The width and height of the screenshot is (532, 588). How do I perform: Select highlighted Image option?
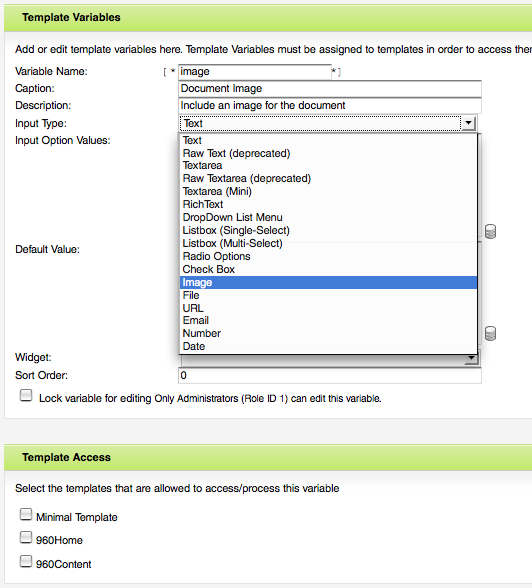point(328,282)
